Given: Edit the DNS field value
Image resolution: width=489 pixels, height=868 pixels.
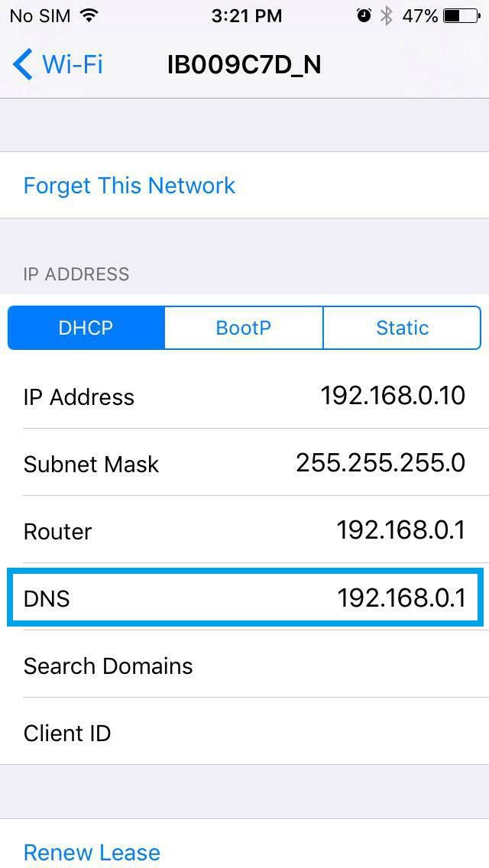Looking at the screenshot, I should [x=401, y=598].
